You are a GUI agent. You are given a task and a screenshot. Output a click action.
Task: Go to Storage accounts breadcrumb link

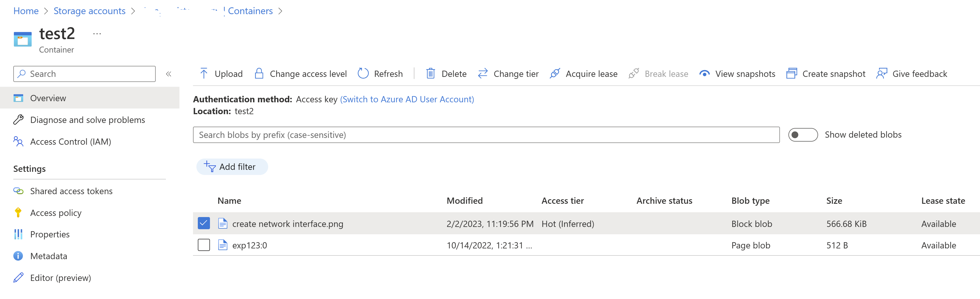click(89, 11)
